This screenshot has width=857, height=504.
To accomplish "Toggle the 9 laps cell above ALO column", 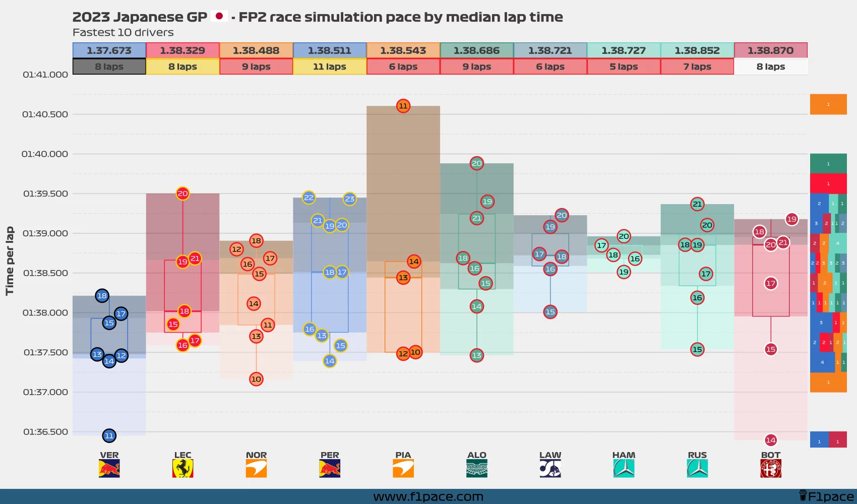I will pos(476,66).
